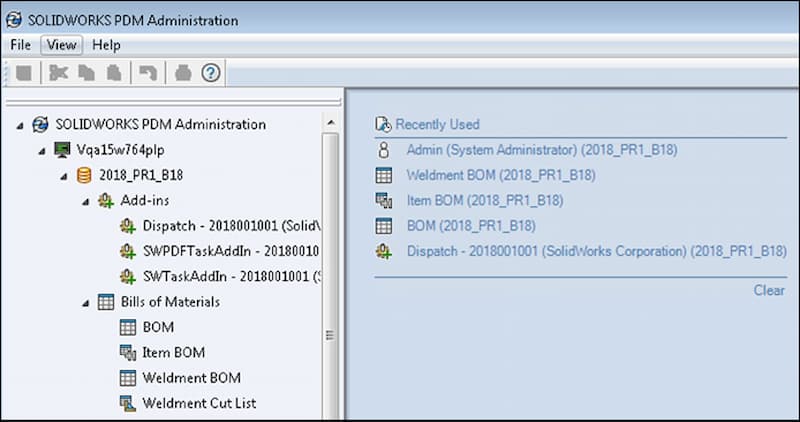The height and width of the screenshot is (422, 800).
Task: Select the Vqa15w764plp tree label
Action: tap(120, 150)
